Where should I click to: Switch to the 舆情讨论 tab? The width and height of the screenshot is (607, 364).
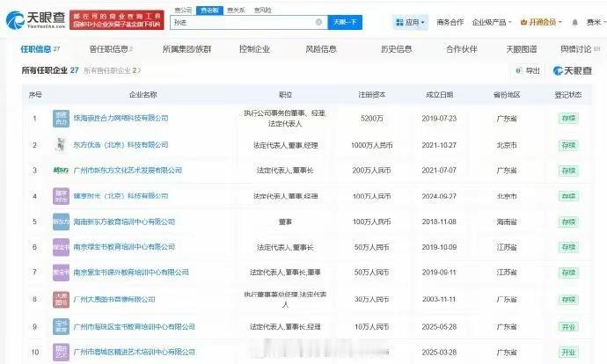pyautogui.click(x=580, y=49)
